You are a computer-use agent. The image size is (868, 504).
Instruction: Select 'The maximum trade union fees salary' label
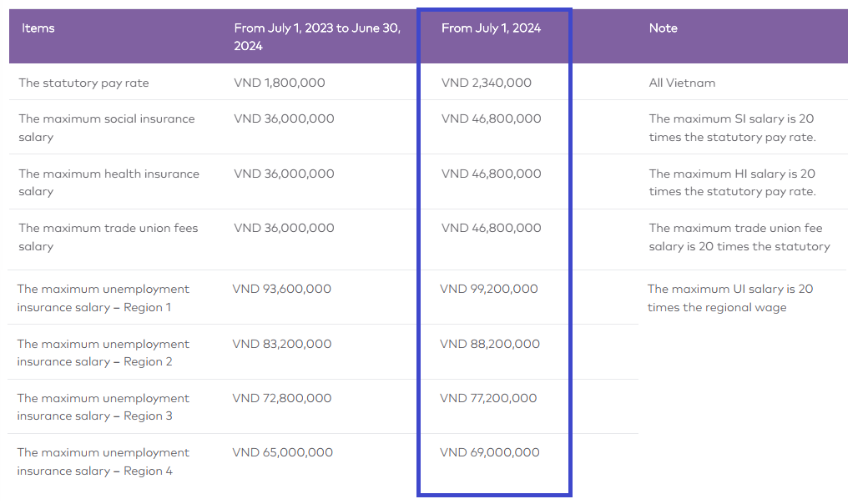pyautogui.click(x=108, y=237)
